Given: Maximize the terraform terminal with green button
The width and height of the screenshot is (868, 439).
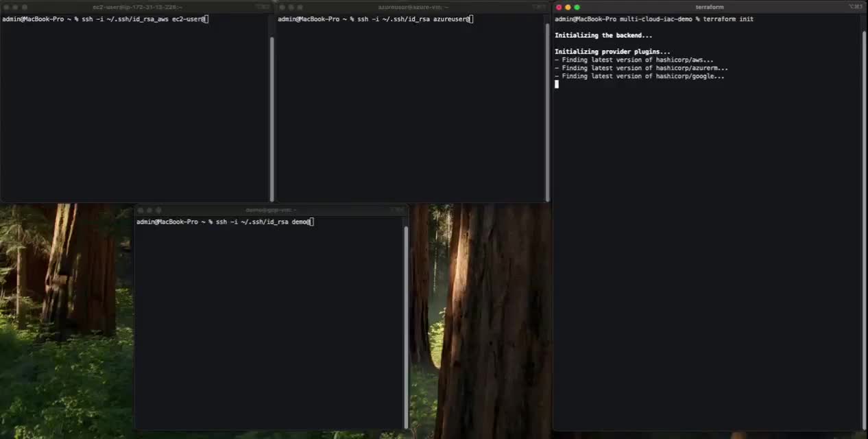Looking at the screenshot, I should 577,7.
